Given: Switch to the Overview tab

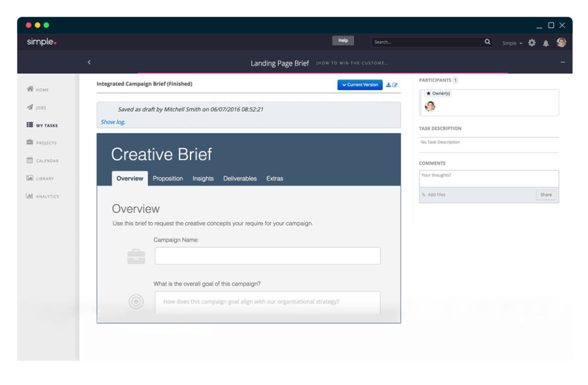Looking at the screenshot, I should 130,179.
